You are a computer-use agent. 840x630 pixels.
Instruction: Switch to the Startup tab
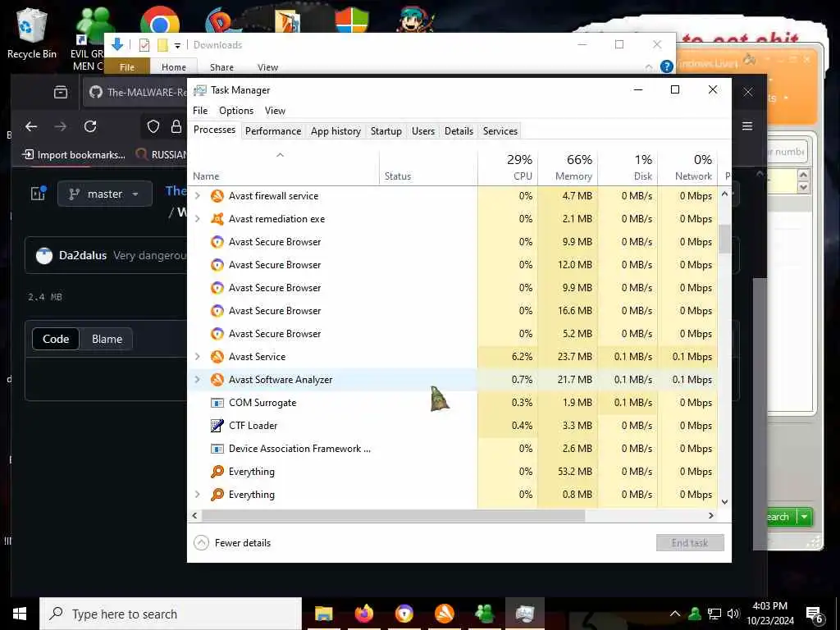pos(386,131)
